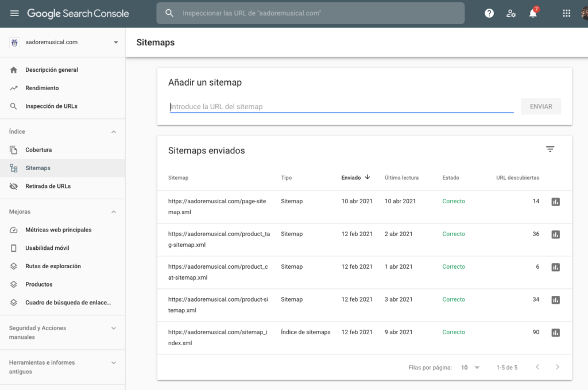The image size is (588, 390).
Task: Click the layers icon beside Cuadro de búsqueda
Action: (x=14, y=303)
